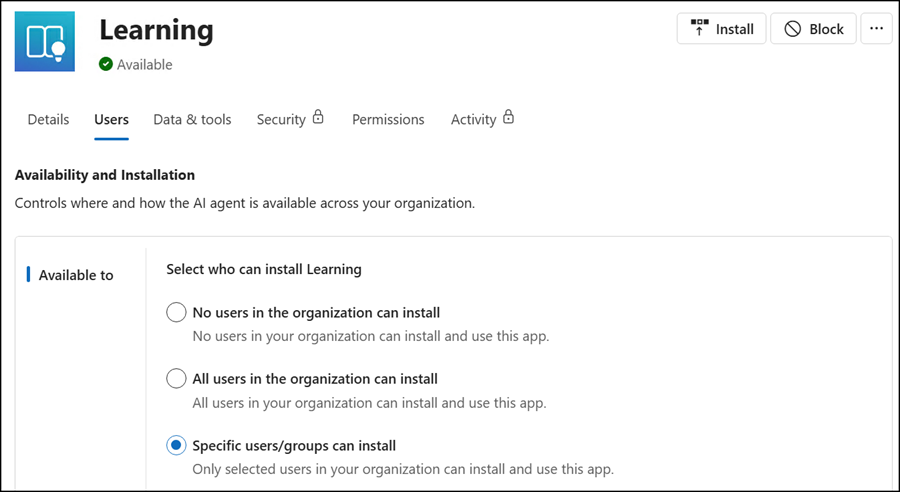The height and width of the screenshot is (492, 900).
Task: Click the Learning app title
Action: 156,30
